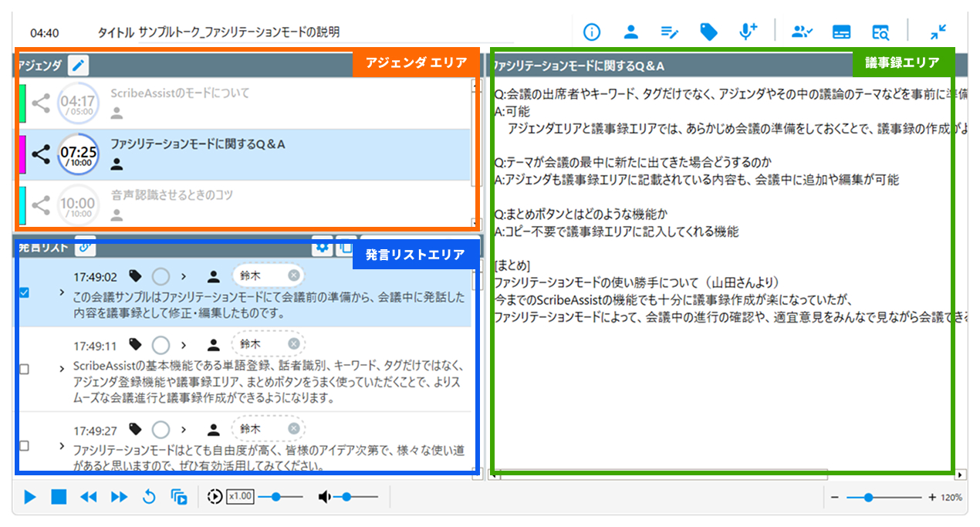Zoom out with the minus button
Viewport: 980px width, 527px height.
(834, 498)
